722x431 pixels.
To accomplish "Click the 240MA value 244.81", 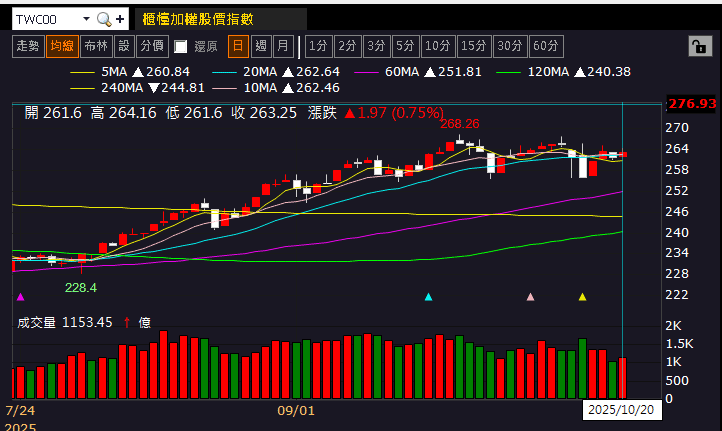I will (x=183, y=87).
